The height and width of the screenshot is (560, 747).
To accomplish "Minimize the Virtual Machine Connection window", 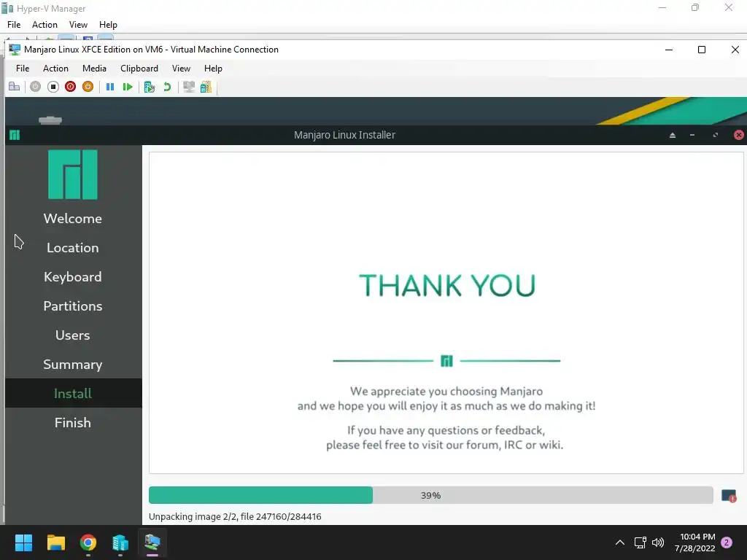I will tap(669, 50).
